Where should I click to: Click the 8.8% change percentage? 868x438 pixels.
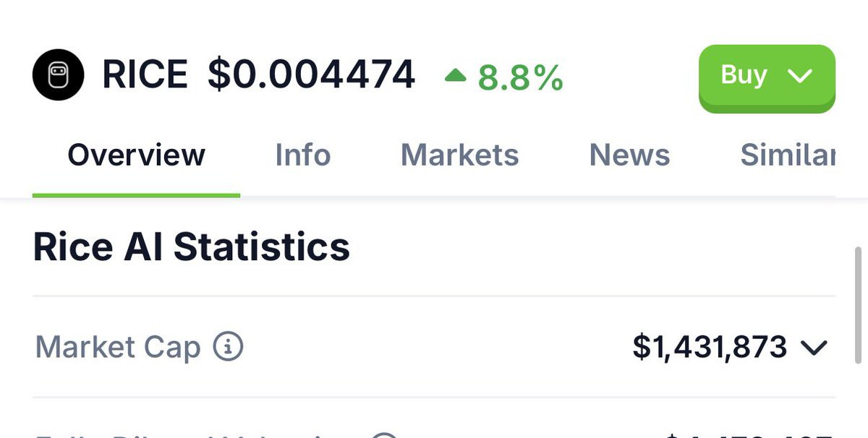click(x=520, y=77)
